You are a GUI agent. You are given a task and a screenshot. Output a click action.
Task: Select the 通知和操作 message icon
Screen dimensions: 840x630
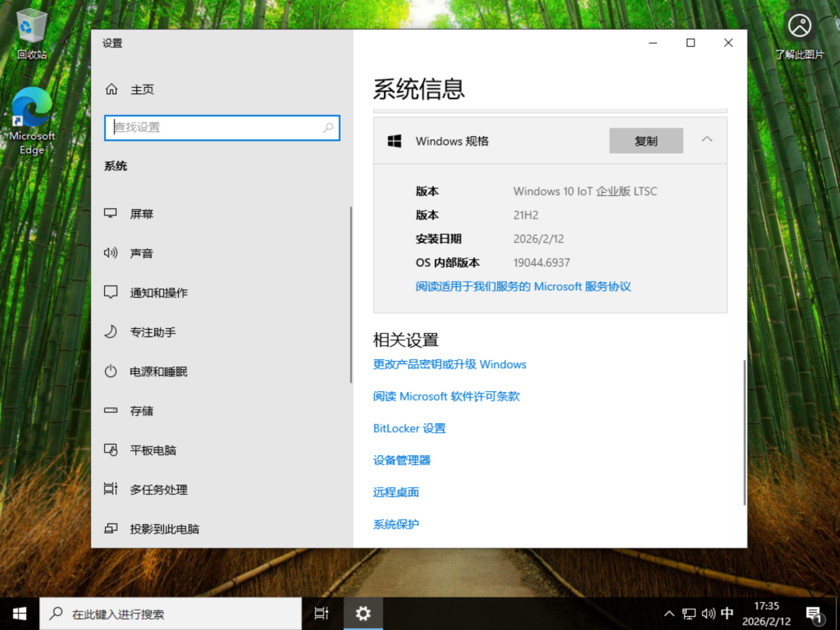(110, 292)
